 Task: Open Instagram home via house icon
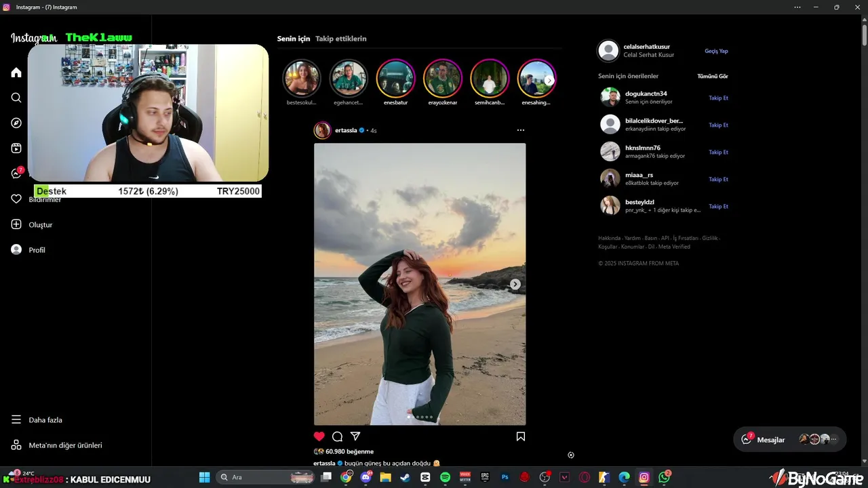(16, 73)
